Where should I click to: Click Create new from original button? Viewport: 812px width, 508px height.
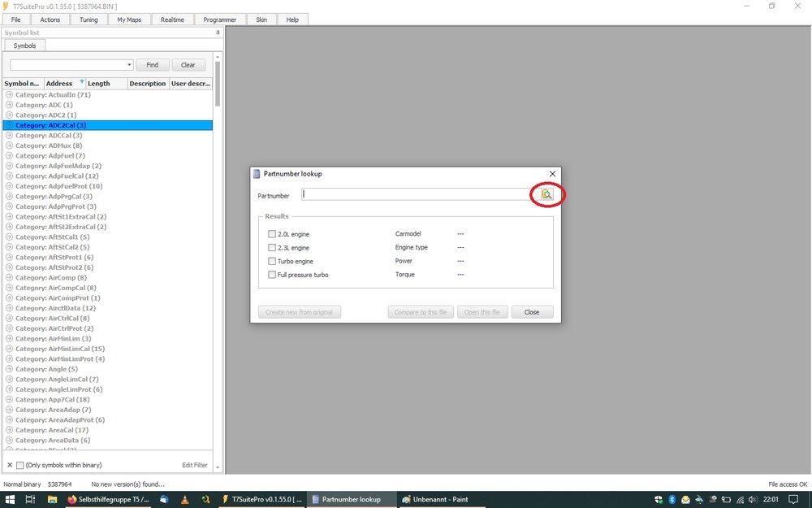(300, 312)
